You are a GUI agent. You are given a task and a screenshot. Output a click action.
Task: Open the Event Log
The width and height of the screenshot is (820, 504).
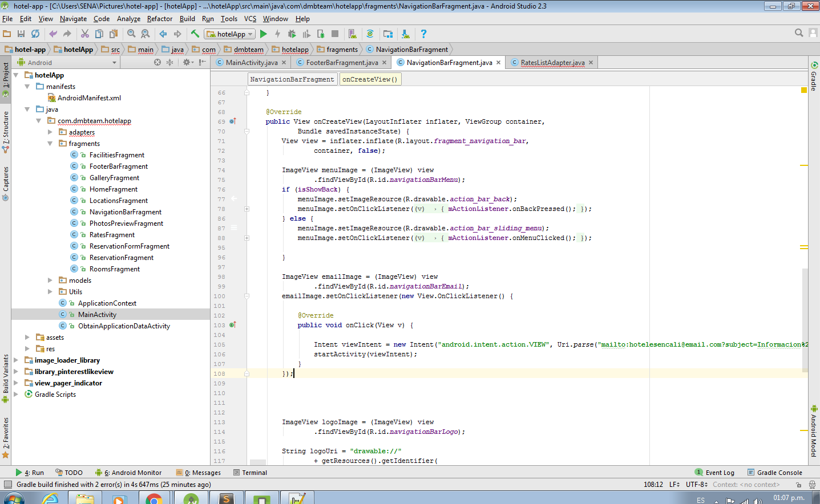click(714, 473)
